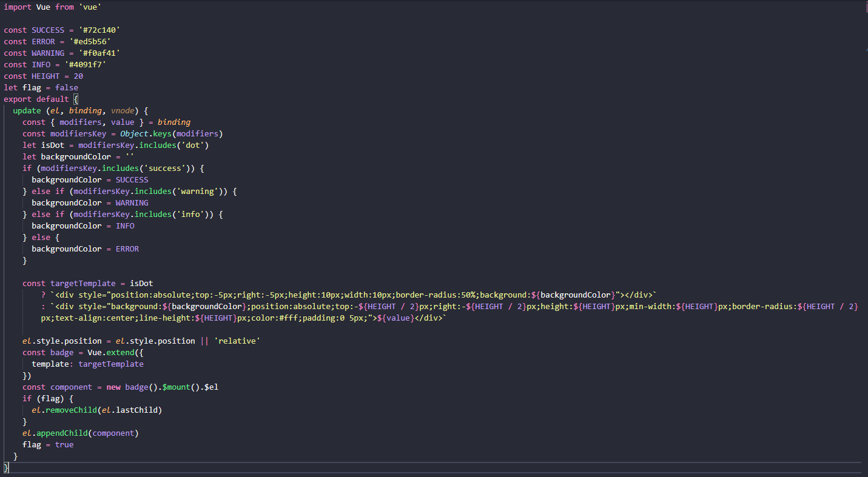This screenshot has height=477, width=868.
Task: Click 'badge' in 'const badge' declaration
Action: (62, 352)
